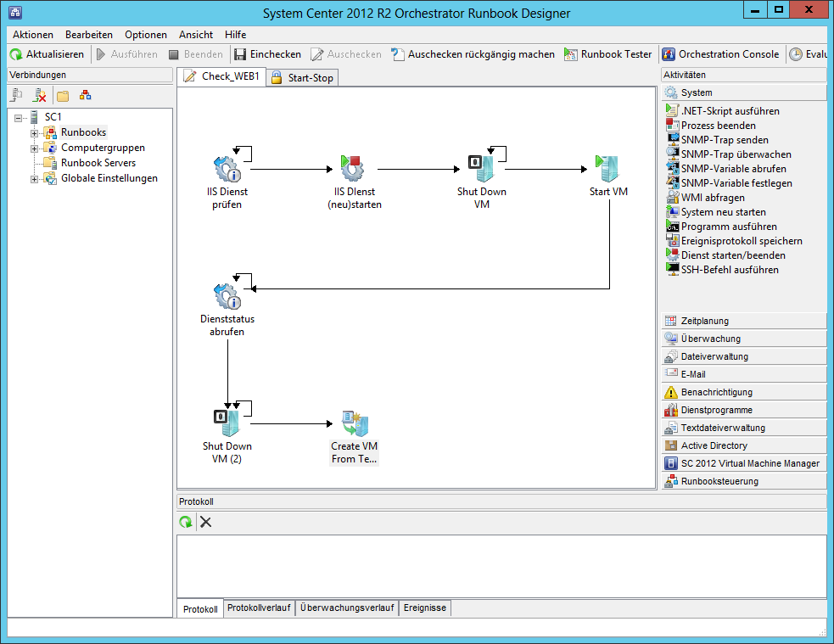The image size is (834, 644).
Task: Choose the System neu starten activity
Action: [716, 211]
